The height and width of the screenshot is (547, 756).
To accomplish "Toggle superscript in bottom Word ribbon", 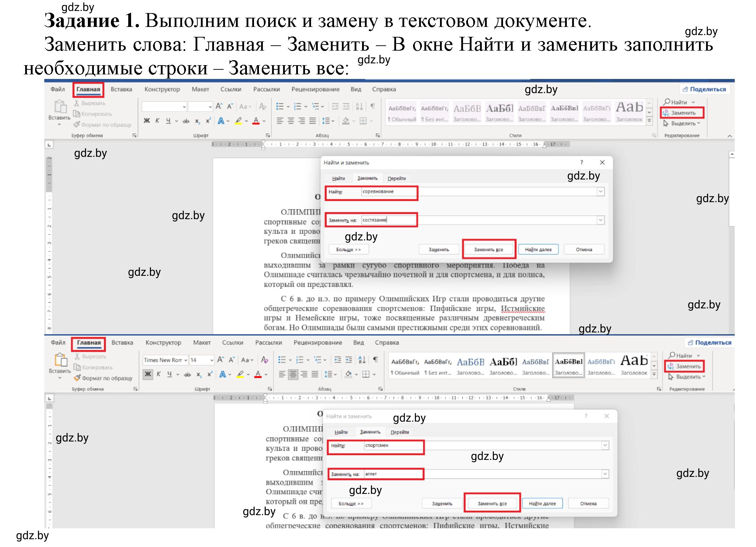I will pyautogui.click(x=210, y=374).
